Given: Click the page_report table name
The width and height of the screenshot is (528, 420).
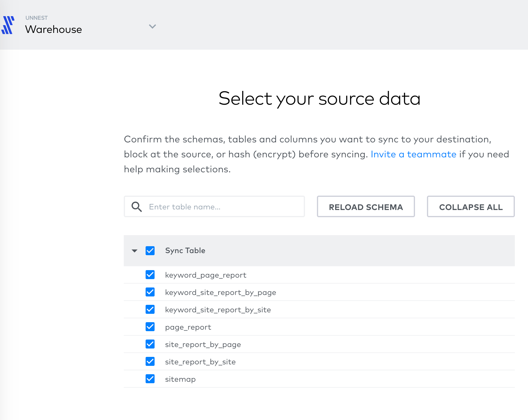Looking at the screenshot, I should (x=188, y=327).
